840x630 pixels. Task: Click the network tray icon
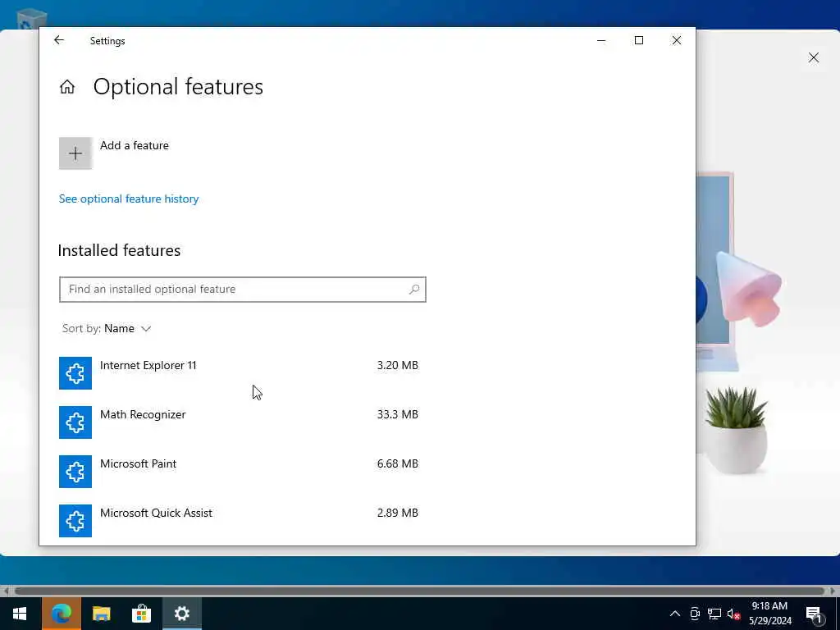pyautogui.click(x=714, y=614)
